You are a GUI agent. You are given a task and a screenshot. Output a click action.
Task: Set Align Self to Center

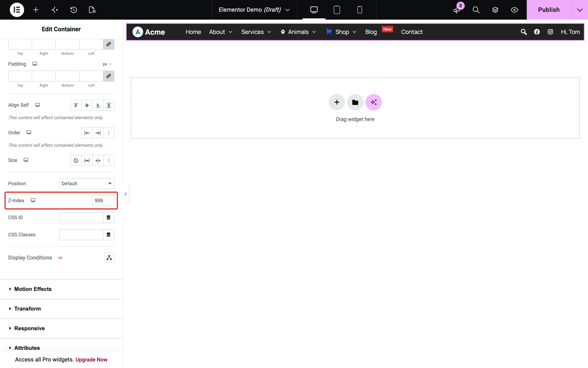tap(87, 105)
